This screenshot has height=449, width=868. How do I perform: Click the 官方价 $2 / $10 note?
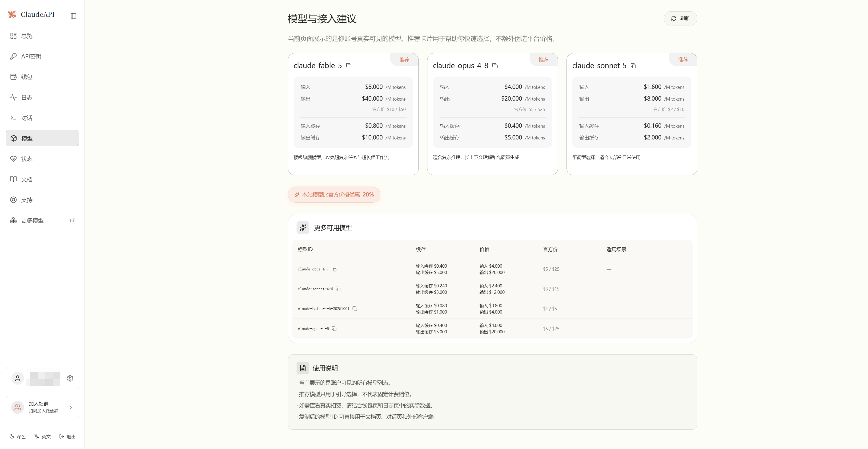pos(669,110)
